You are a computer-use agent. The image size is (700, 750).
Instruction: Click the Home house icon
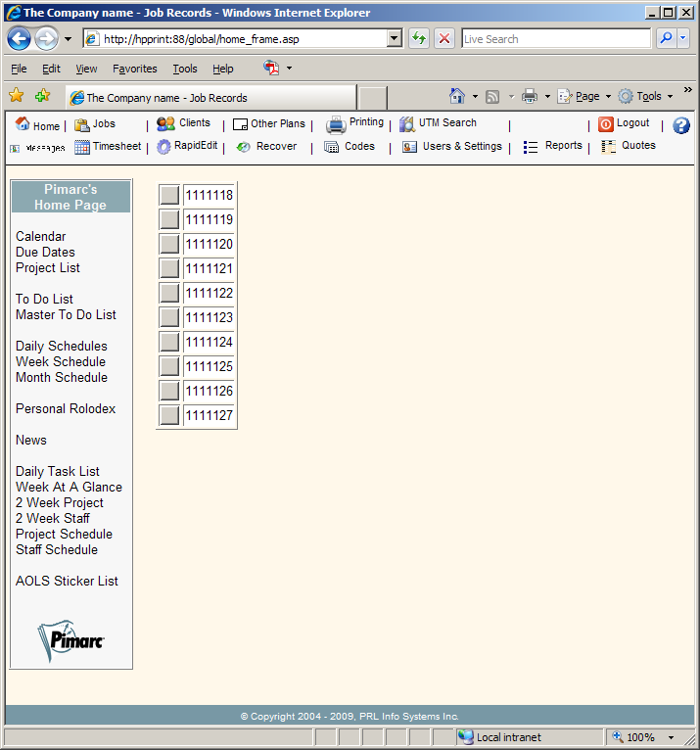pyautogui.click(x=22, y=123)
